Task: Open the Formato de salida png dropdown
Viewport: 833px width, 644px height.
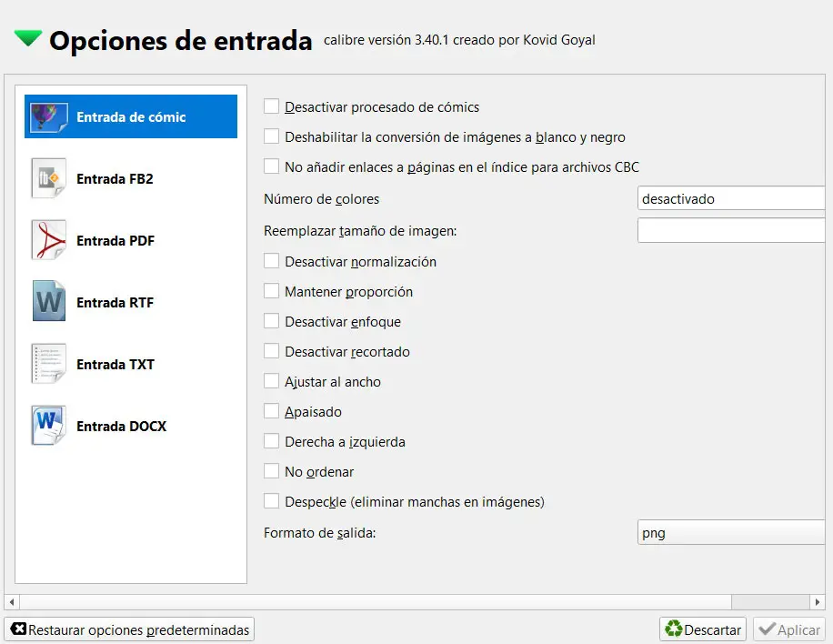Action: pos(731,532)
